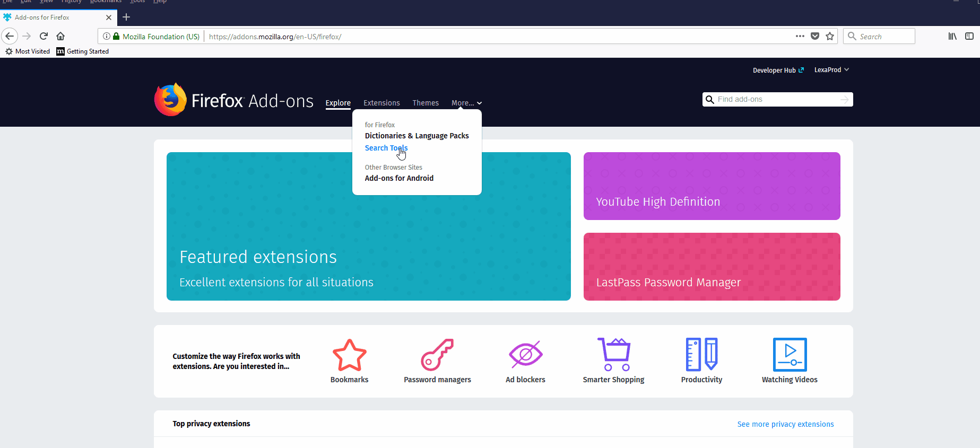
Task: Browse the Bookmarks star category
Action: coord(349,361)
